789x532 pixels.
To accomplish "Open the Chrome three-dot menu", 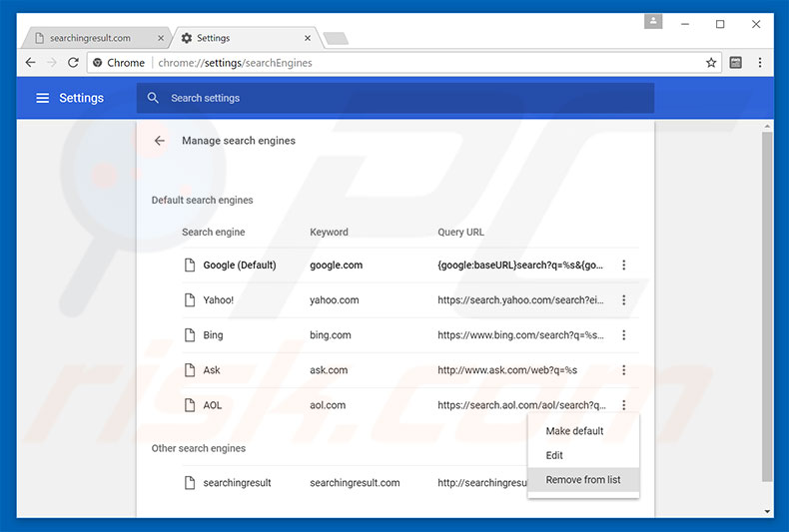I will 760,62.
